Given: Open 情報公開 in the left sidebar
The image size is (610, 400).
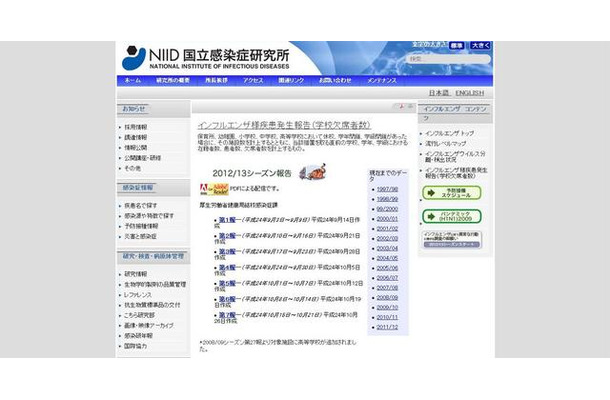Looking at the screenshot, I should tap(135, 148).
